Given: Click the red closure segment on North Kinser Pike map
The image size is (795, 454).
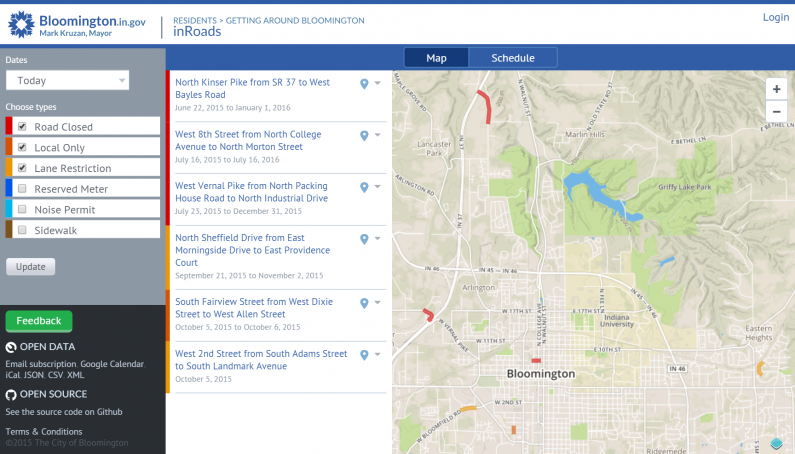Looking at the screenshot, I should 485,106.
